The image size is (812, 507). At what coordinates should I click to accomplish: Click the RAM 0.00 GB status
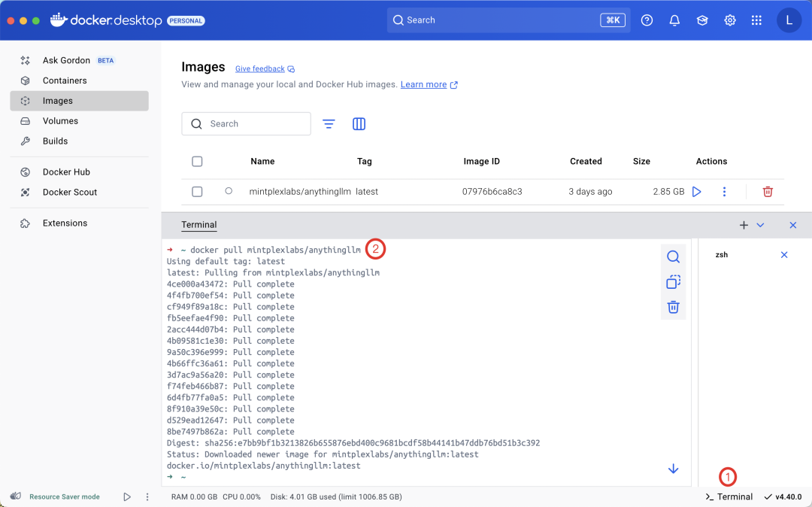[x=194, y=496]
